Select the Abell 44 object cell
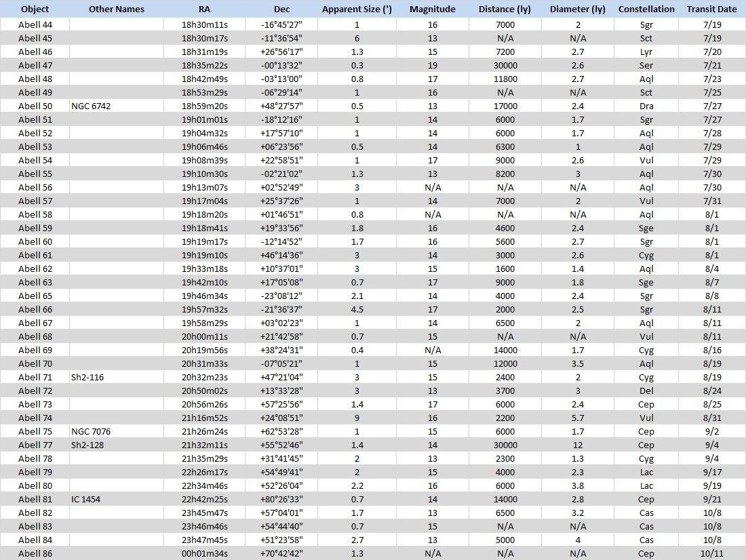746x560 pixels. [35, 25]
